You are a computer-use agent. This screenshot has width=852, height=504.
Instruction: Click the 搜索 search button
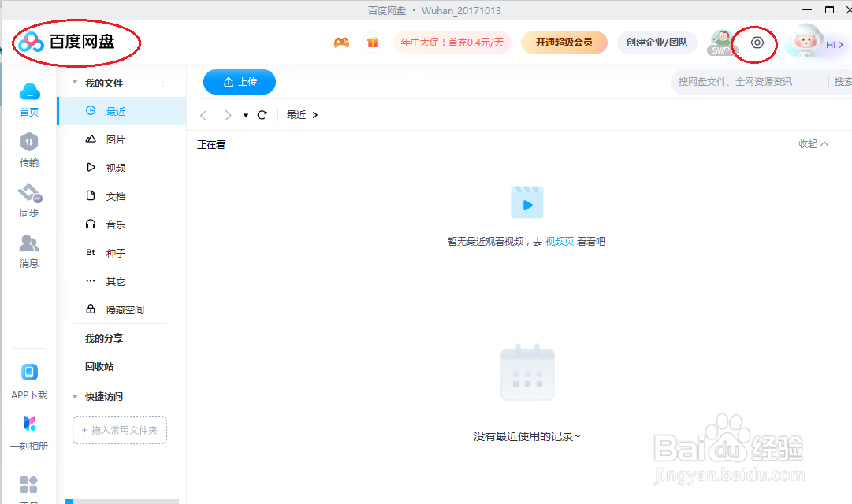click(x=843, y=82)
